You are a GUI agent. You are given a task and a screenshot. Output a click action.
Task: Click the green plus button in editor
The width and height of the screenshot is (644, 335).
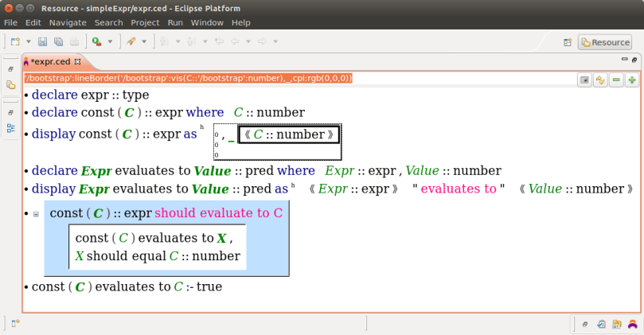click(x=630, y=80)
